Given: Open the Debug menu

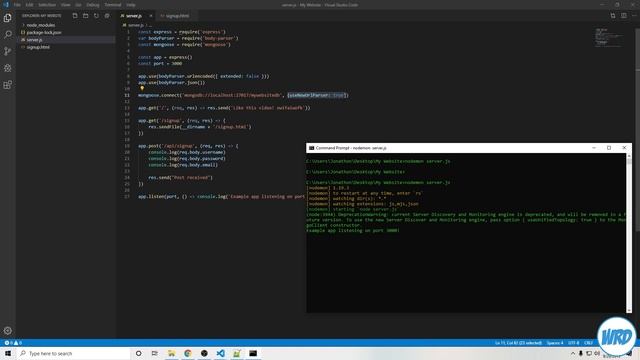Looking at the screenshot, I should click(x=93, y=5).
